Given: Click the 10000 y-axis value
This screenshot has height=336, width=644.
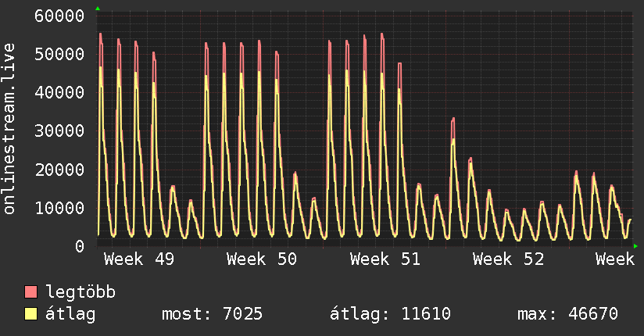Looking at the screenshot, I should [61, 208].
